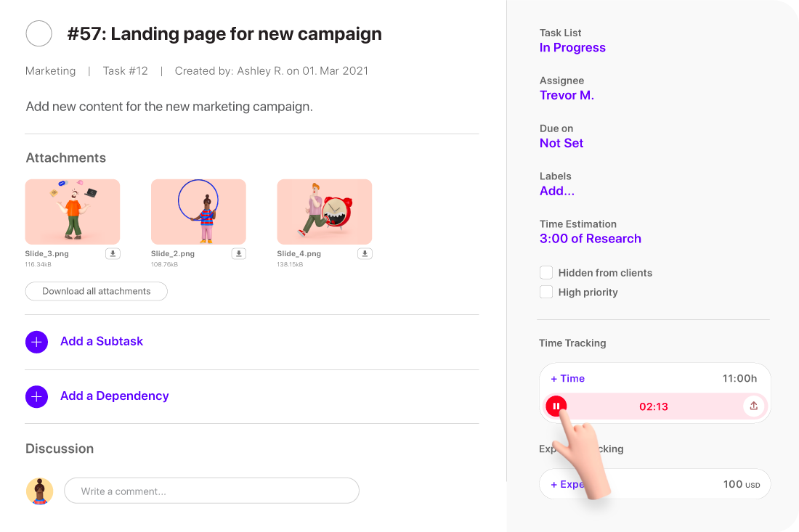This screenshot has width=799, height=532.
Task: Click Add... under Labels
Action: pos(557,192)
